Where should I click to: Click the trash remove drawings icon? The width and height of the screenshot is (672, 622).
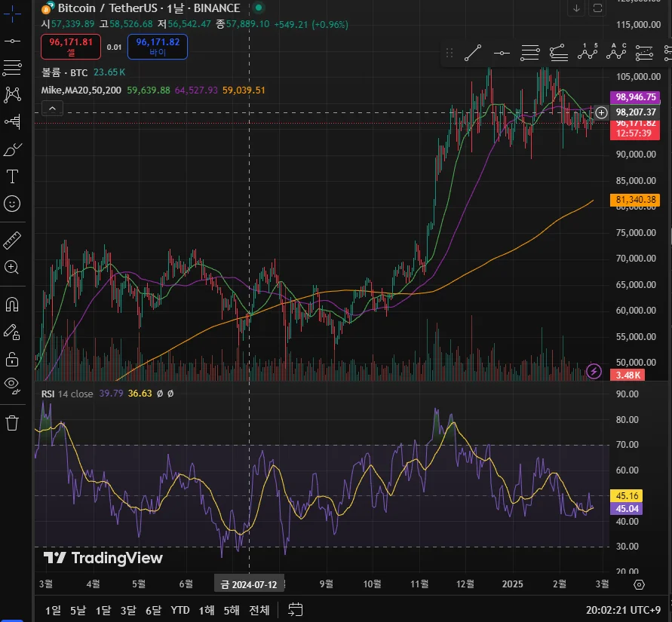12,423
